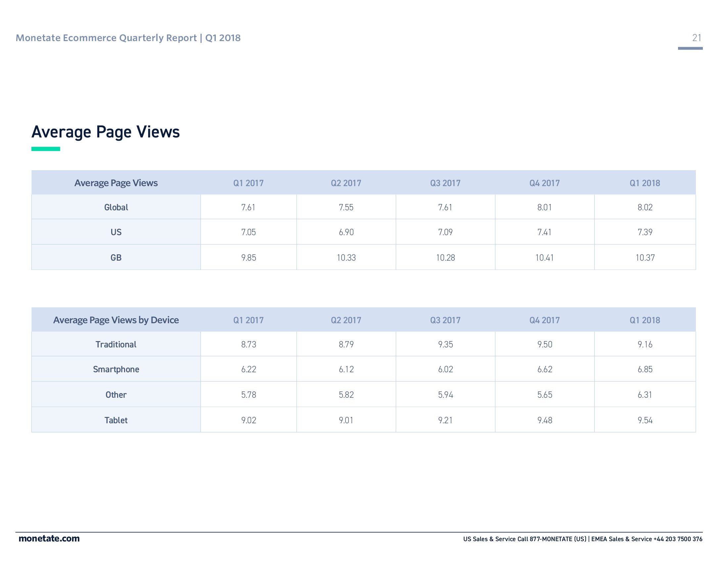Screen dimensions: 728x563
Task: Click Average Page Views by Device header
Action: coord(116,320)
